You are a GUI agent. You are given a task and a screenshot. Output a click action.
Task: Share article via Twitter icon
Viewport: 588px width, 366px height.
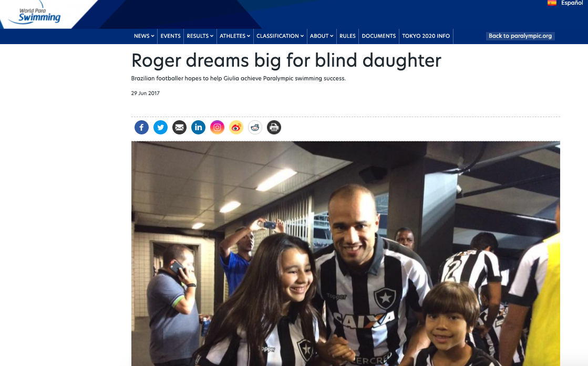(160, 128)
